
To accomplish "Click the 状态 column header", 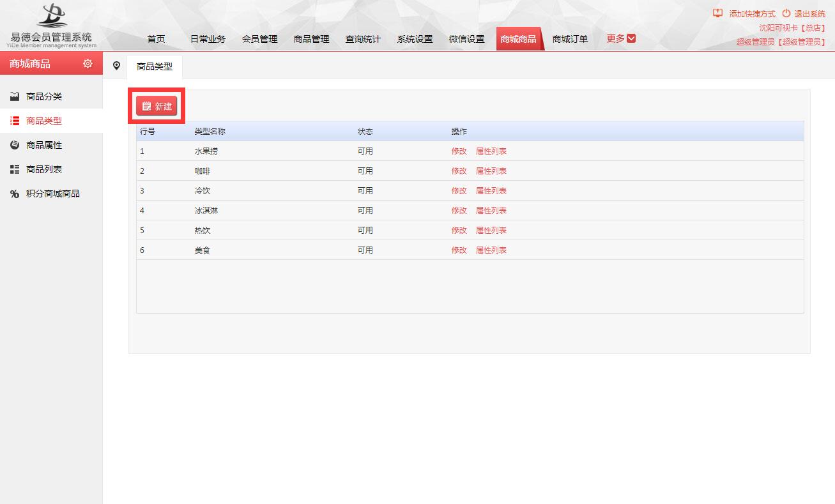I will tap(365, 132).
